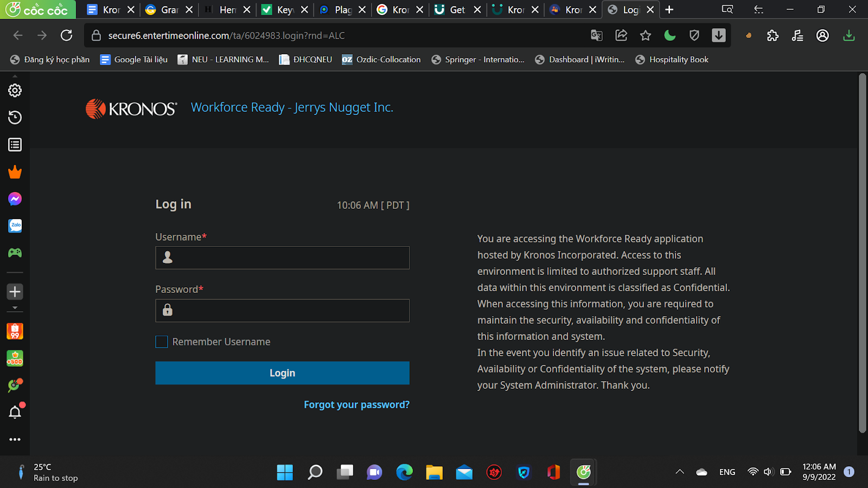Viewport: 868px width, 488px height.
Task: Open Messenger from the sidebar
Action: pos(15,199)
